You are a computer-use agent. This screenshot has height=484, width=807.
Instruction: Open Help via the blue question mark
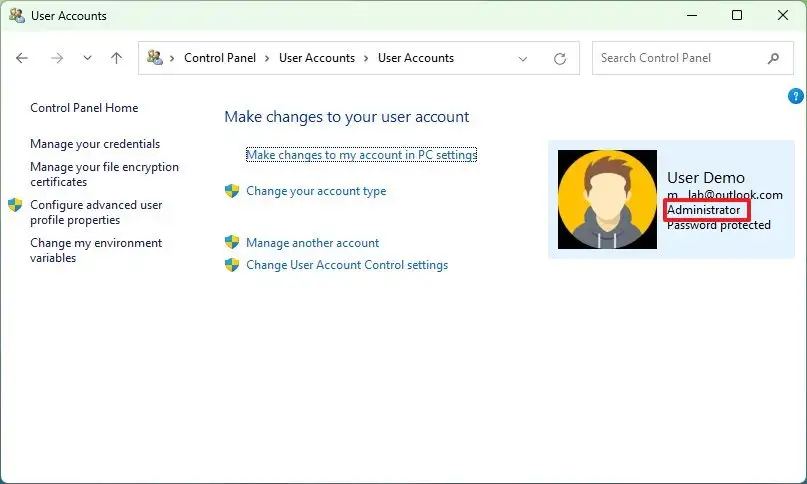pos(796,96)
